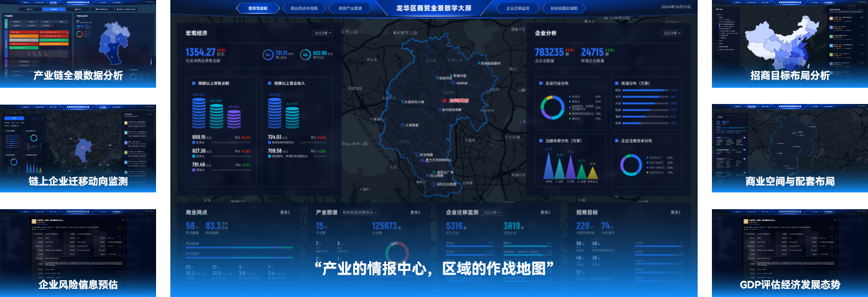Open the 企业迁移监测 tab
868x297 pixels.
pyautogui.click(x=517, y=9)
